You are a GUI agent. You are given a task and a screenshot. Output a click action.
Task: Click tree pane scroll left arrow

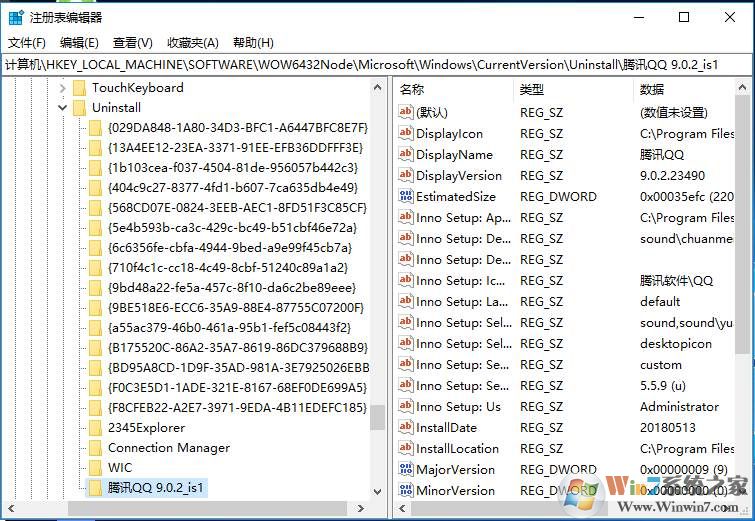tap(11, 508)
